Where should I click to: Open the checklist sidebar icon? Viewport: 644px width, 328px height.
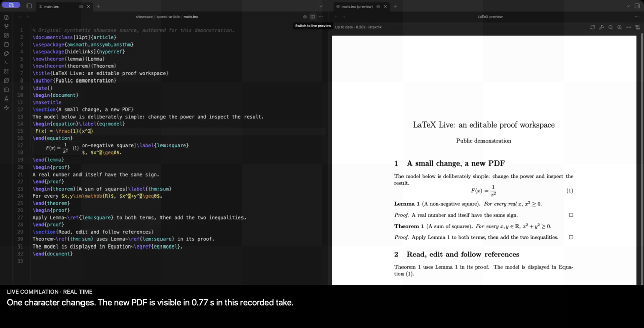[6, 71]
